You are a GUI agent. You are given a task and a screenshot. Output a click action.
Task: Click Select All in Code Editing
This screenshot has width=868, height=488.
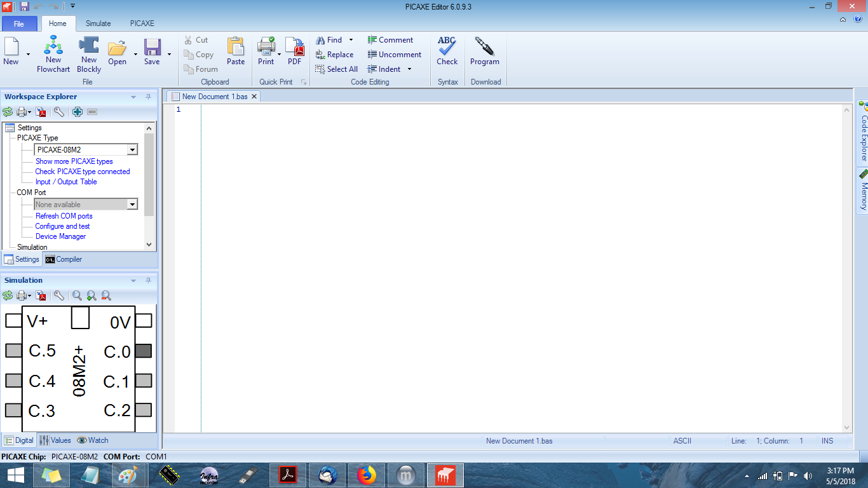pyautogui.click(x=337, y=69)
